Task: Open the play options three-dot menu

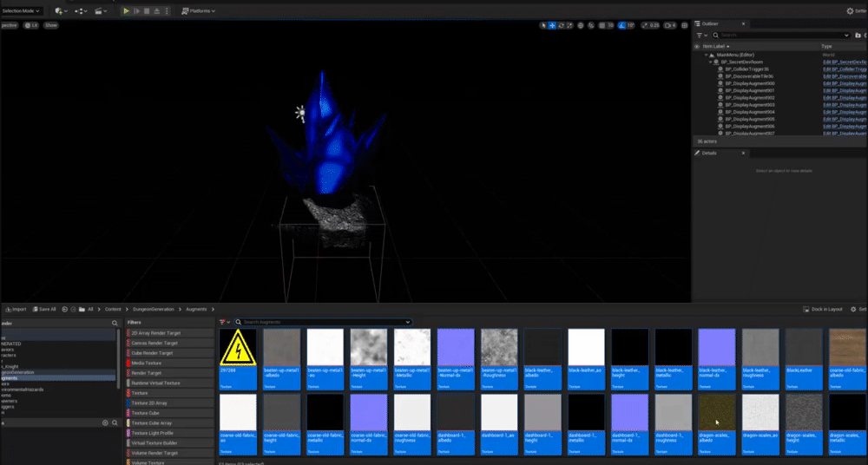Action: click(x=168, y=11)
